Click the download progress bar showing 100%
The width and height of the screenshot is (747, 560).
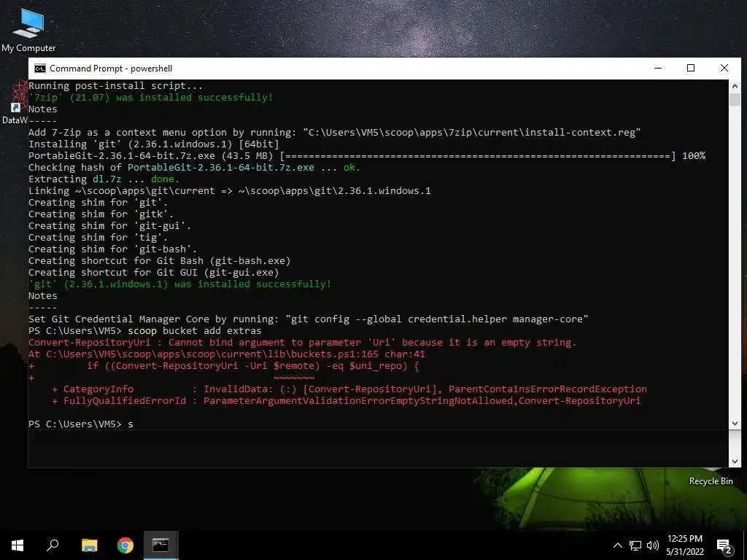[478, 156]
